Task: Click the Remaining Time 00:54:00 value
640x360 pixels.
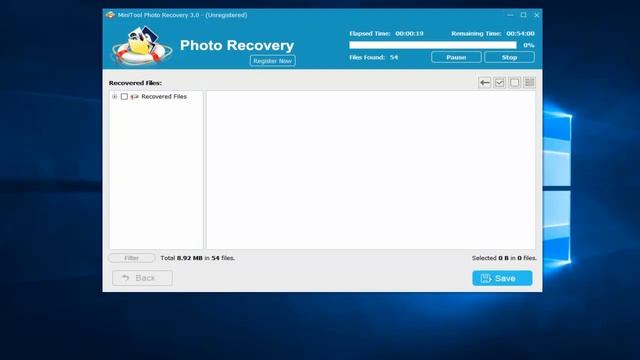Action: pos(520,34)
